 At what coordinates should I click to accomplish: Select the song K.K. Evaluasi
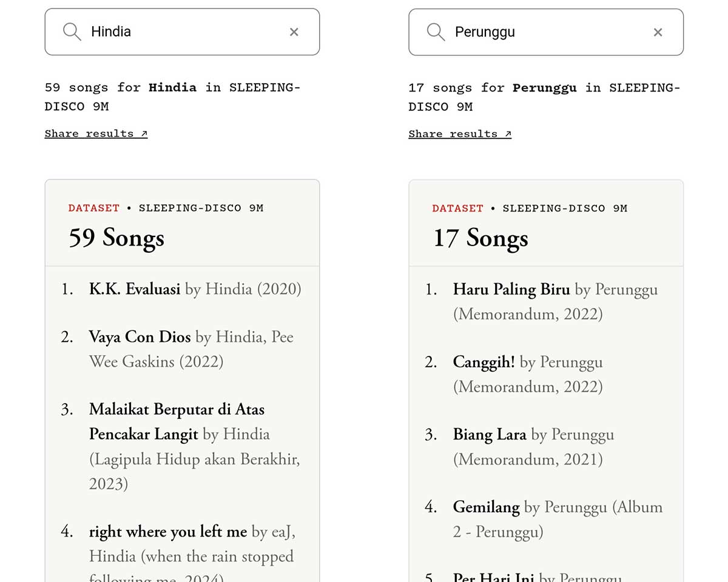(x=135, y=289)
